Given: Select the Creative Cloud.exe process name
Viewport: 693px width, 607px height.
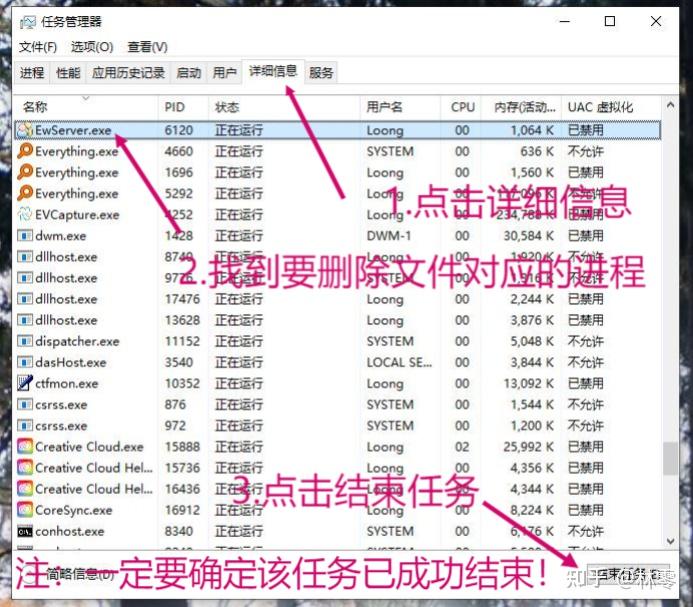Looking at the screenshot, I should pyautogui.click(x=89, y=447).
